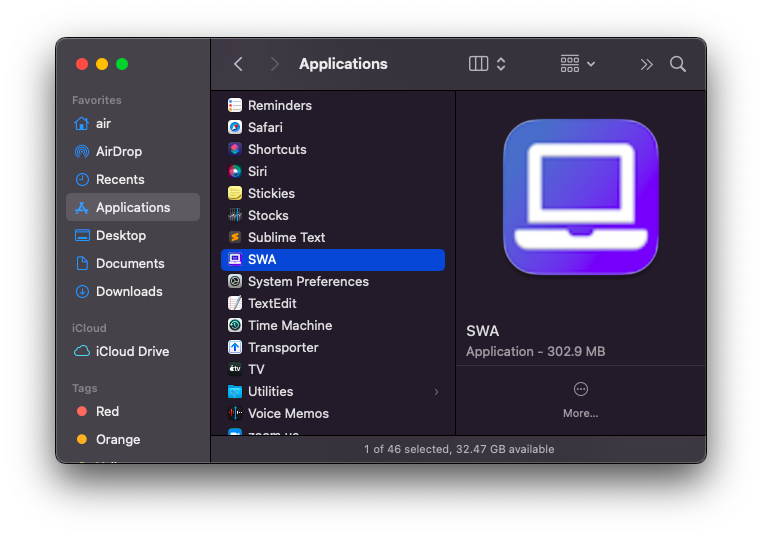Click the More ellipsis circle icon
Viewport: 762px width, 537px height.
point(581,389)
